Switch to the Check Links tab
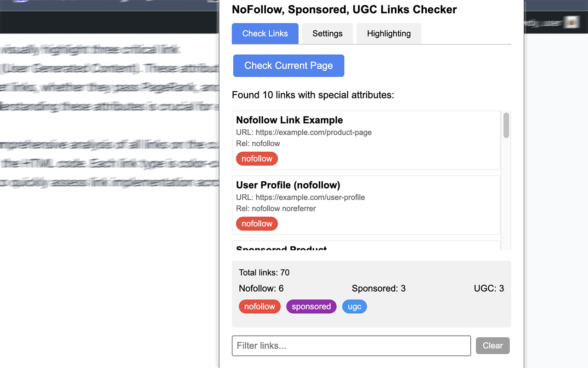The width and height of the screenshot is (588, 368). coord(265,34)
